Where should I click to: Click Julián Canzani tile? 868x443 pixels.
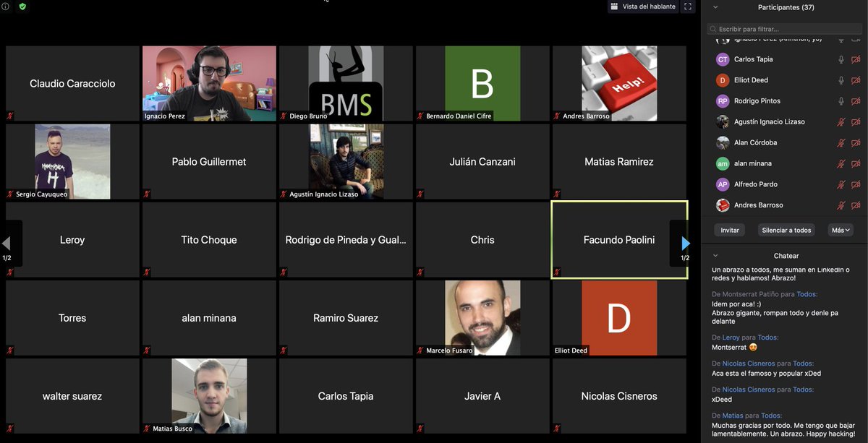tap(482, 162)
